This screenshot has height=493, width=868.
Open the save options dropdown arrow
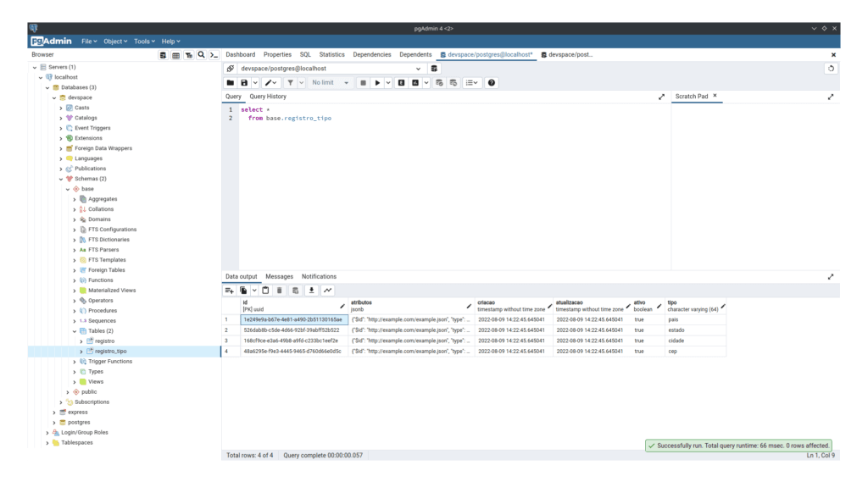coord(255,83)
